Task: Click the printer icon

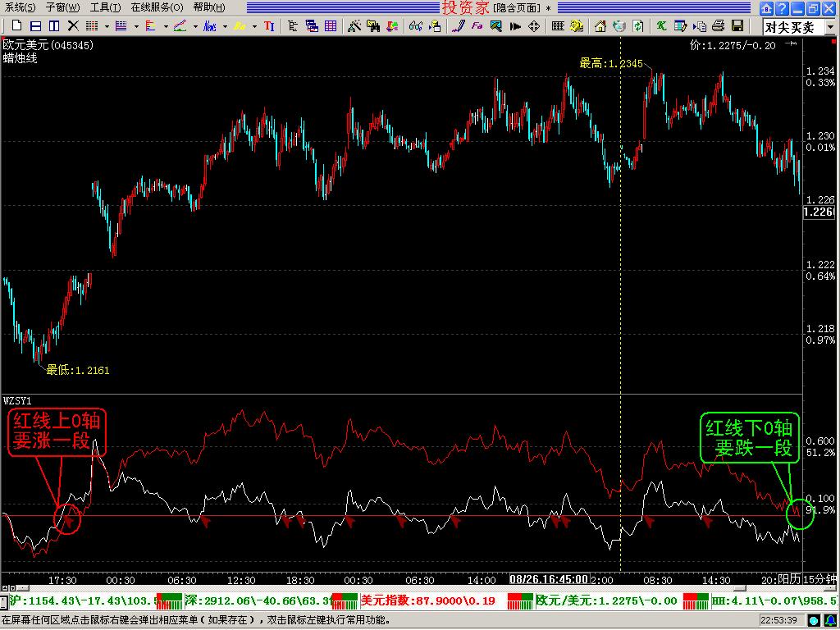Action: click(719, 25)
